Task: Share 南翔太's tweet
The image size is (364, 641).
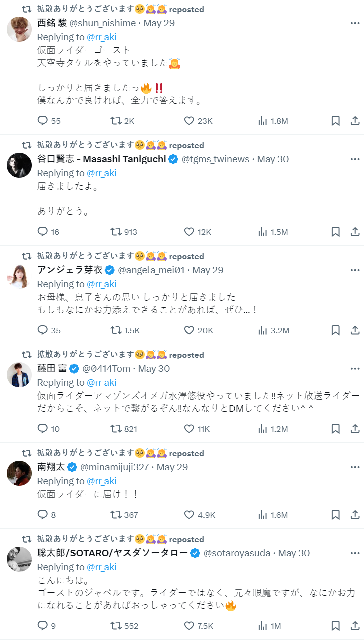Action: pos(355,515)
